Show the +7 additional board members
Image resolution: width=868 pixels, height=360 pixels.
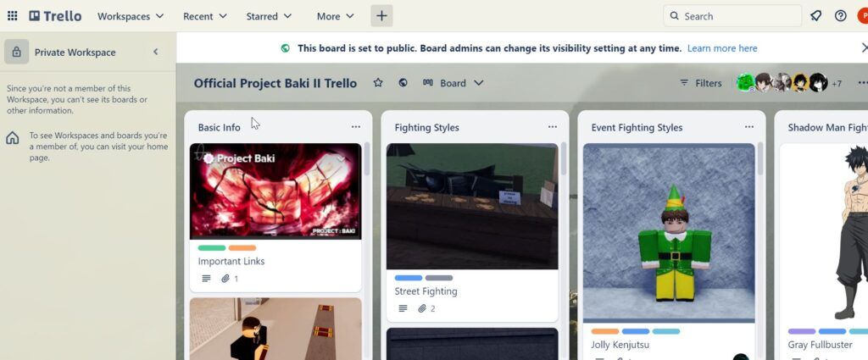click(x=836, y=84)
